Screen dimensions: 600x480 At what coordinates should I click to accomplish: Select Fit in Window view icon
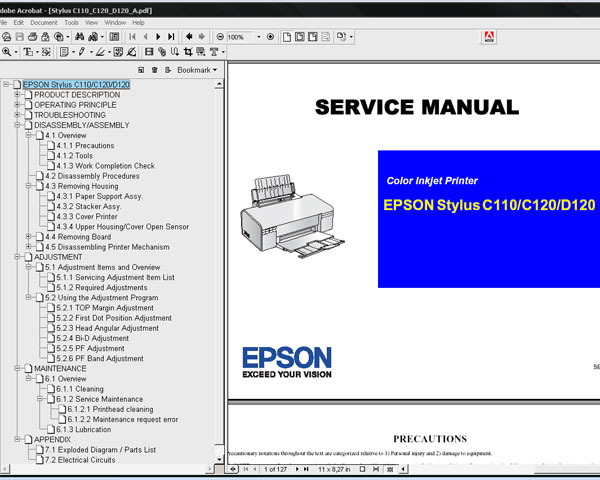click(300, 37)
